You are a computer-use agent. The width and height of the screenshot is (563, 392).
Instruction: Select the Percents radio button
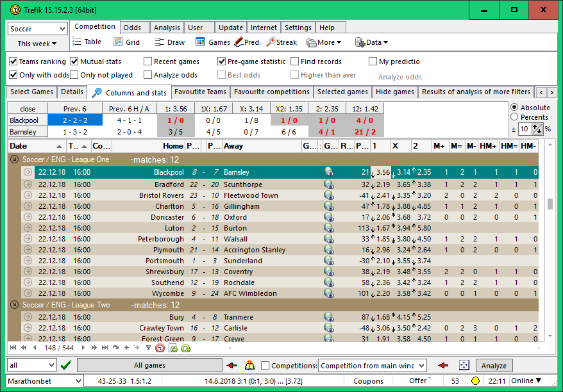tap(514, 117)
